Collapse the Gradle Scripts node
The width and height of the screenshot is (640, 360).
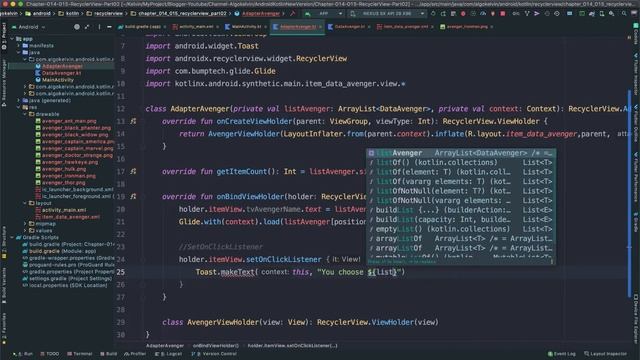coord(12,238)
